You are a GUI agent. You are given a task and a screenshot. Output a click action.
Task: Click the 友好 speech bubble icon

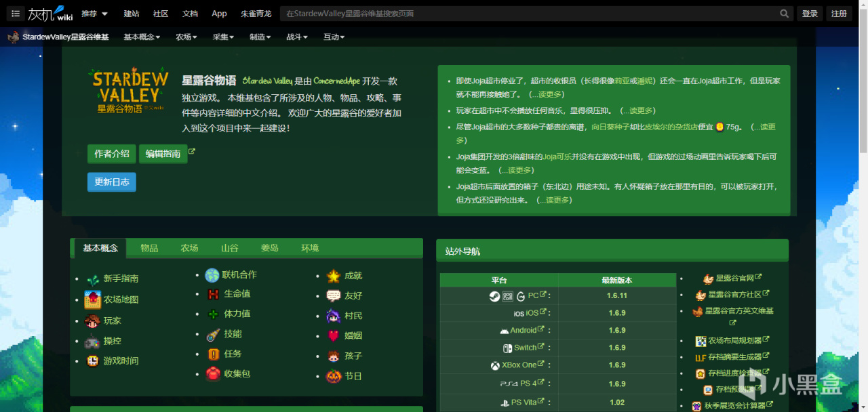pyautogui.click(x=333, y=295)
